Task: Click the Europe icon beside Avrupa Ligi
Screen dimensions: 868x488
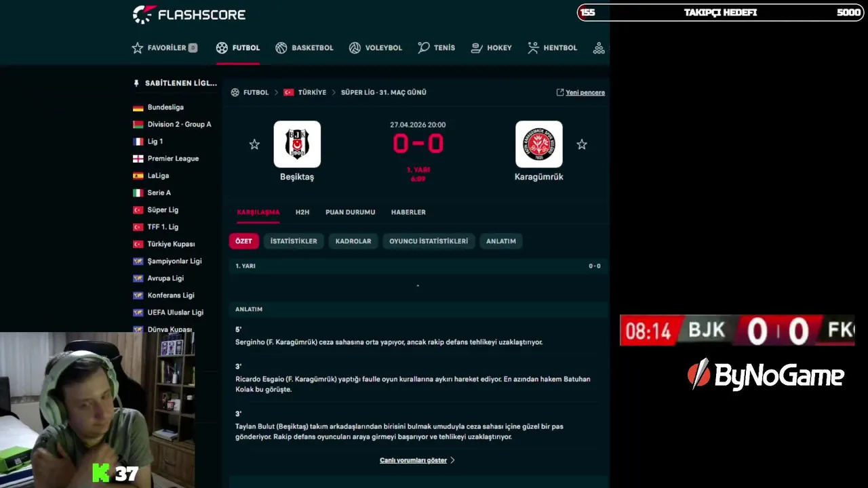Action: pos(138,278)
